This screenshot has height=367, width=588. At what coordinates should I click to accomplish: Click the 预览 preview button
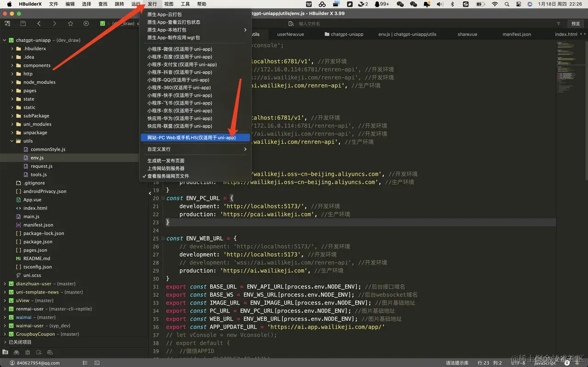coord(576,23)
